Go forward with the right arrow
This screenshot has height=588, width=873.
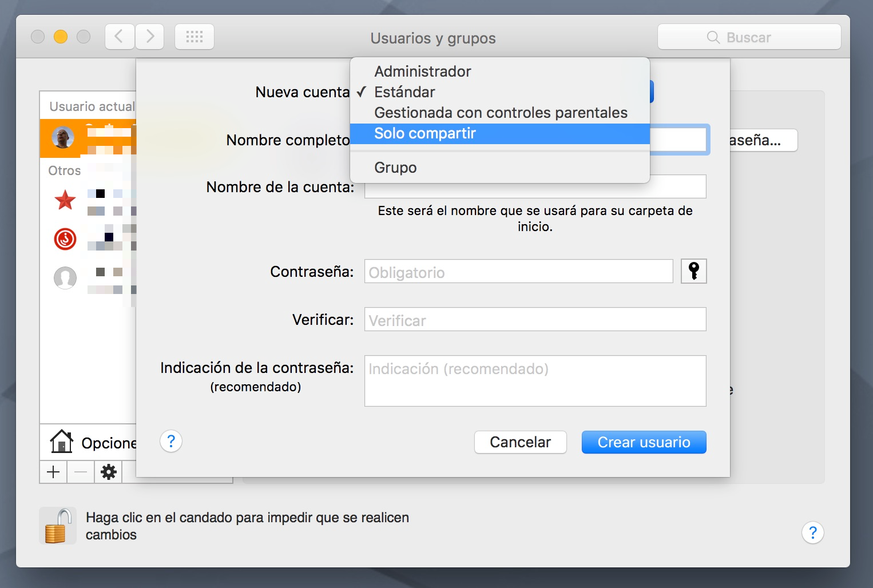click(x=150, y=37)
